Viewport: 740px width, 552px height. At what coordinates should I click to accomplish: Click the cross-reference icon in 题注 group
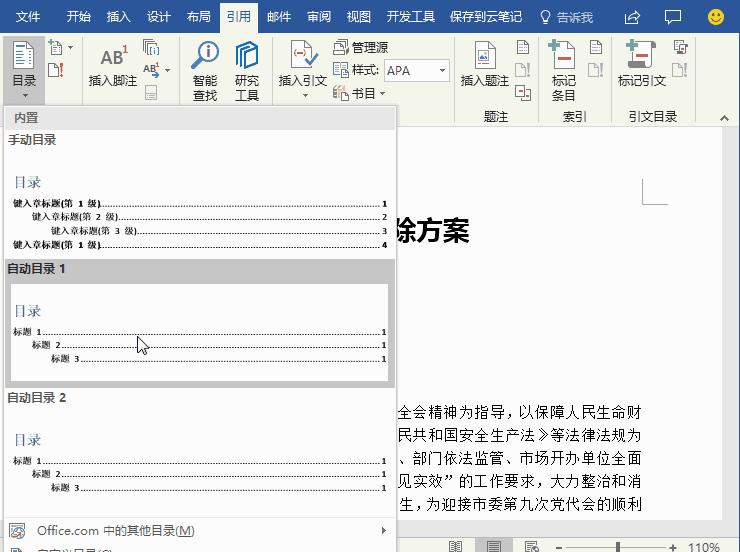point(522,92)
